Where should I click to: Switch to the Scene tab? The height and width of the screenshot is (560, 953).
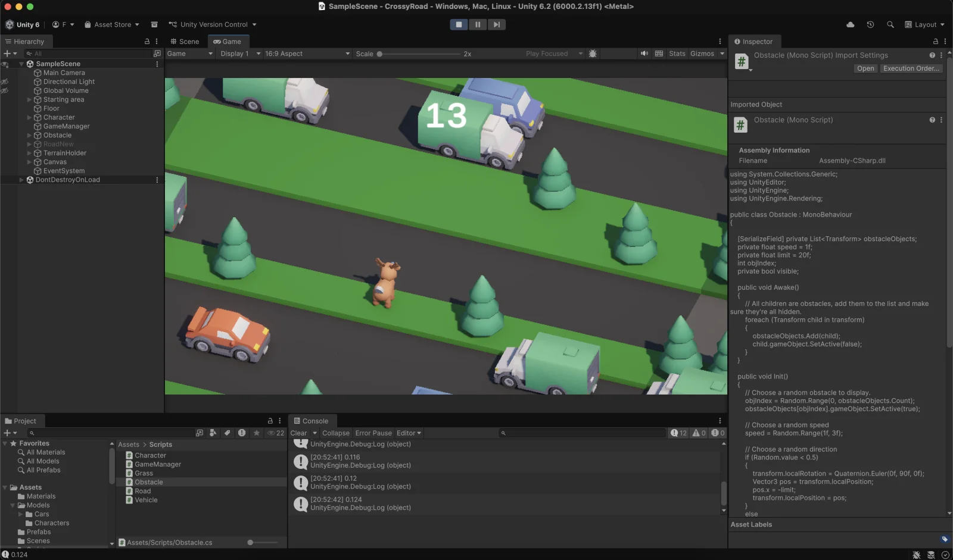[x=185, y=42]
